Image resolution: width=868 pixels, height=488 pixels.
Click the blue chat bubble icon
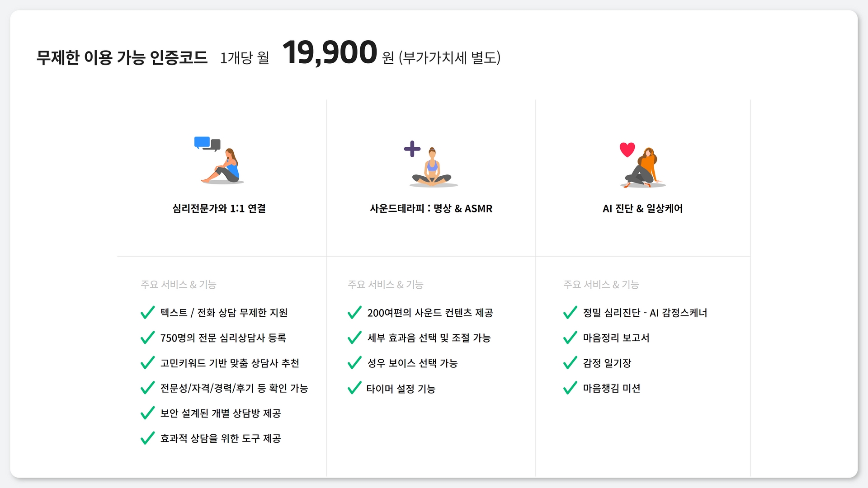tap(202, 142)
